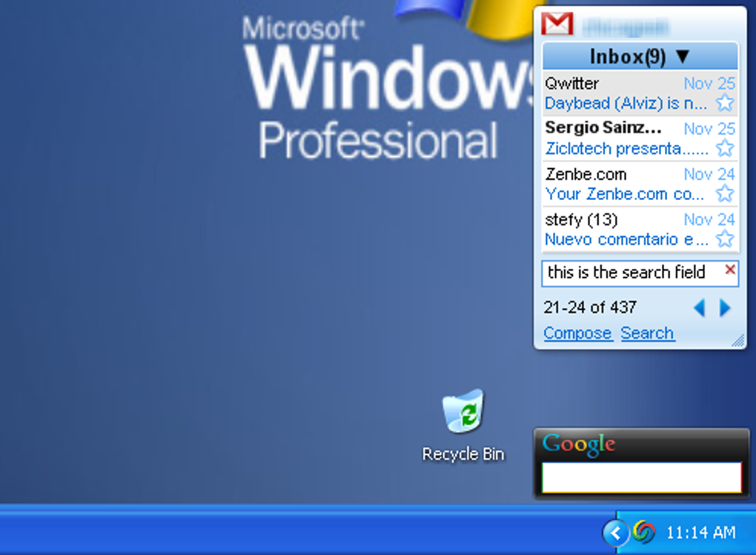The image size is (756, 555).
Task: Open the Inbox(9) dropdown menu
Action: click(x=640, y=56)
